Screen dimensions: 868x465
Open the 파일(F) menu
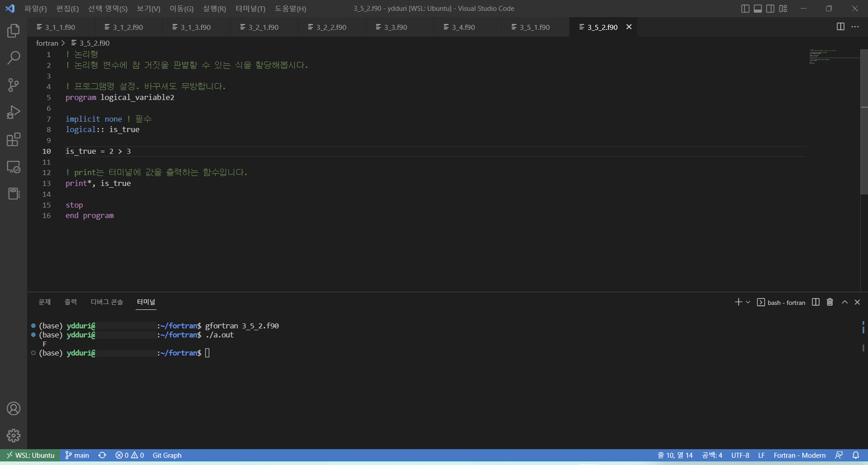(x=36, y=9)
